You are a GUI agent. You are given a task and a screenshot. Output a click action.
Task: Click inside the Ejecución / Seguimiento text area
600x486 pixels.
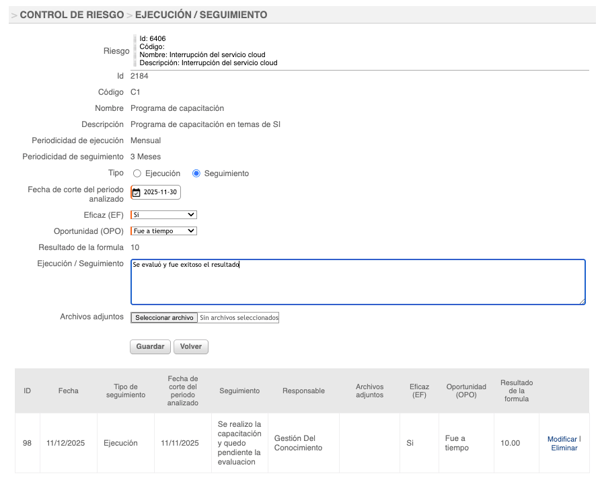coord(358,282)
